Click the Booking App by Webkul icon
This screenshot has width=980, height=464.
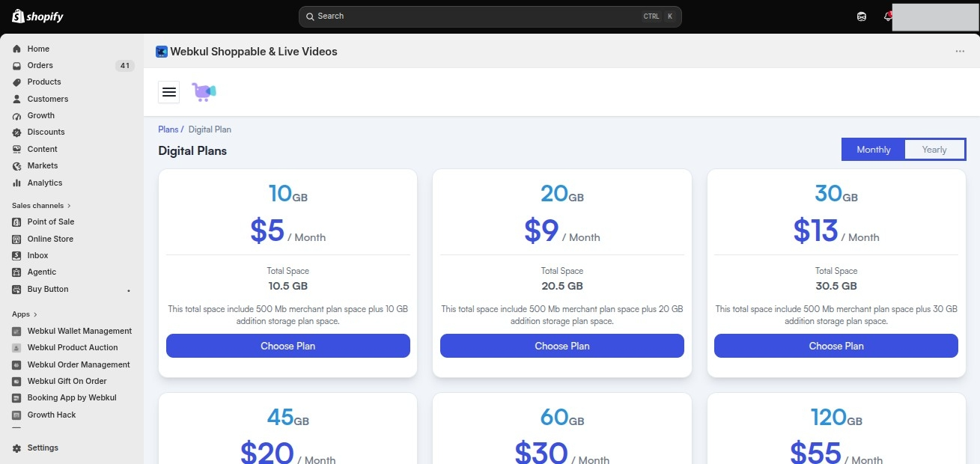16,397
